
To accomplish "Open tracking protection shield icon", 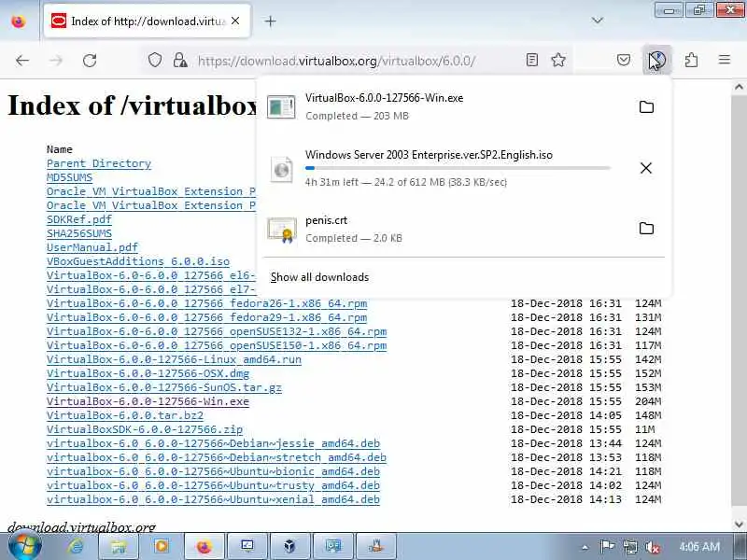I will click(155, 60).
